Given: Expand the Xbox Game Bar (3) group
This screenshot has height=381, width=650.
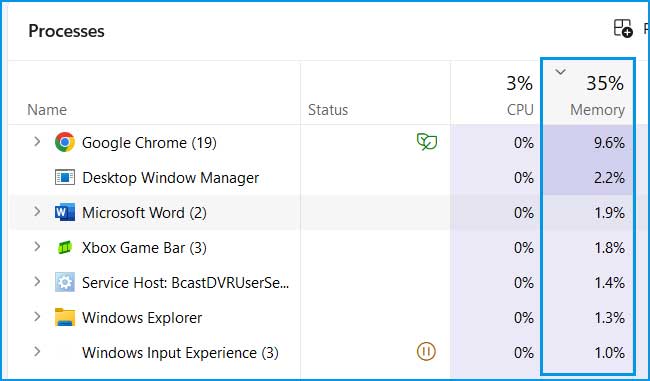Looking at the screenshot, I should (x=37, y=247).
